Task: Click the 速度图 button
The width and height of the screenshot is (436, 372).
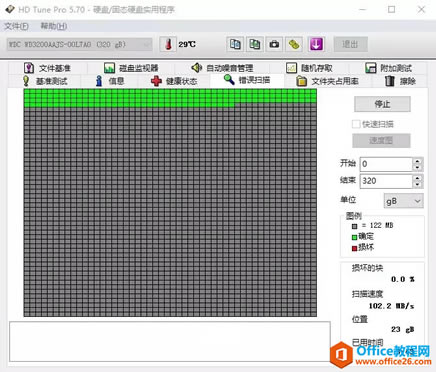Action: click(381, 140)
